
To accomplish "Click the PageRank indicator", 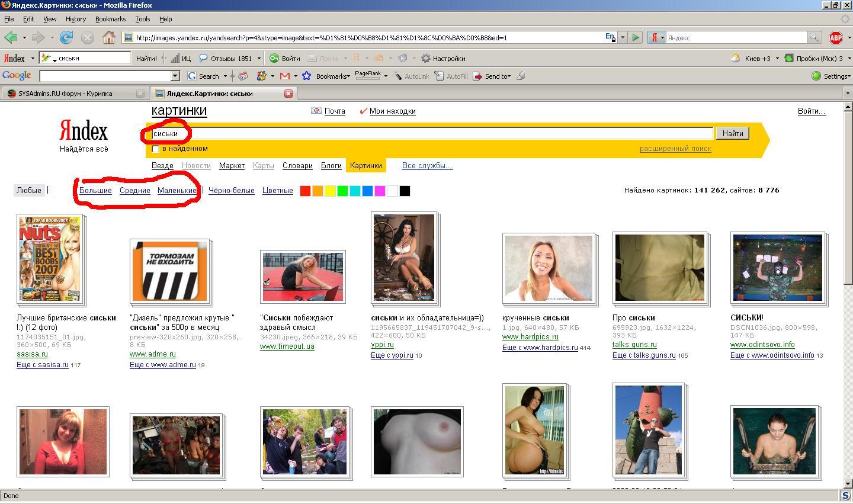I will 368,76.
